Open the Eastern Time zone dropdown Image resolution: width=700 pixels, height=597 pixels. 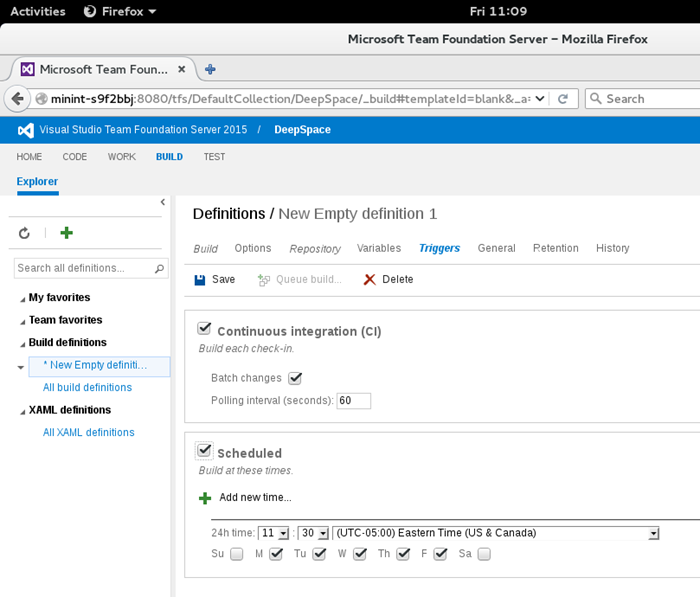496,533
